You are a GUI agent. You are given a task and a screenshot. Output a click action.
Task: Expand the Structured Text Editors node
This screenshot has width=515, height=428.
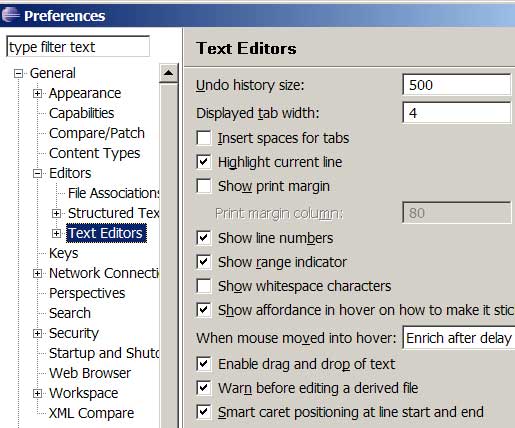pos(56,213)
